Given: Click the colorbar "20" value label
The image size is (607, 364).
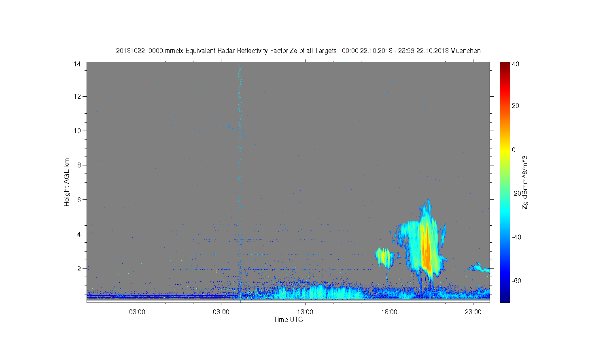Looking at the screenshot, I should pos(516,106).
